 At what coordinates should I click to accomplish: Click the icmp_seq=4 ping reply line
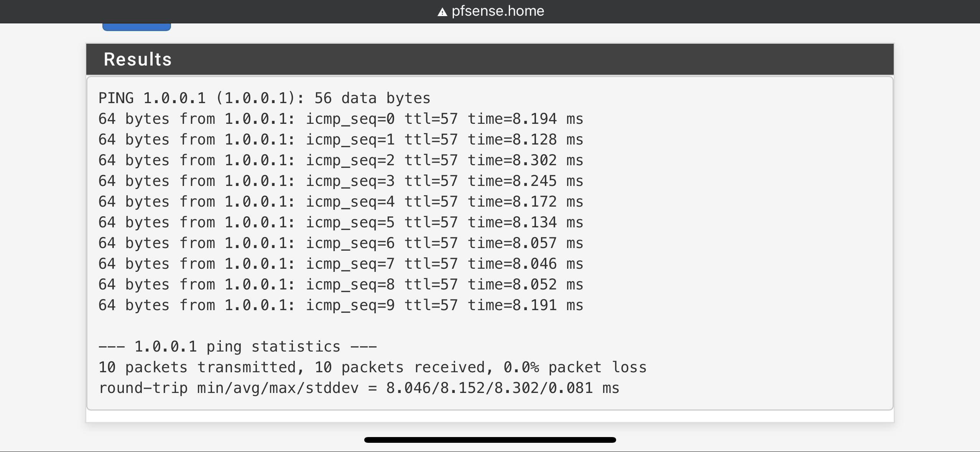tap(341, 202)
